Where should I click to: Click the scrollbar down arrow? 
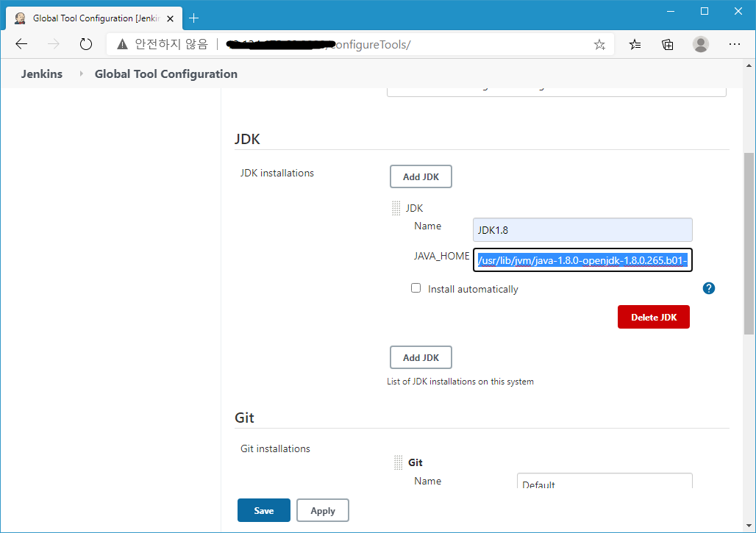[x=749, y=526]
